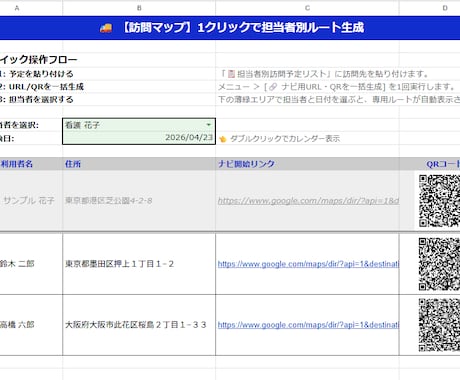The width and height of the screenshot is (460, 380).
Task: Click the hint ダブルクリックでカレンダー表示
Action: [285, 138]
